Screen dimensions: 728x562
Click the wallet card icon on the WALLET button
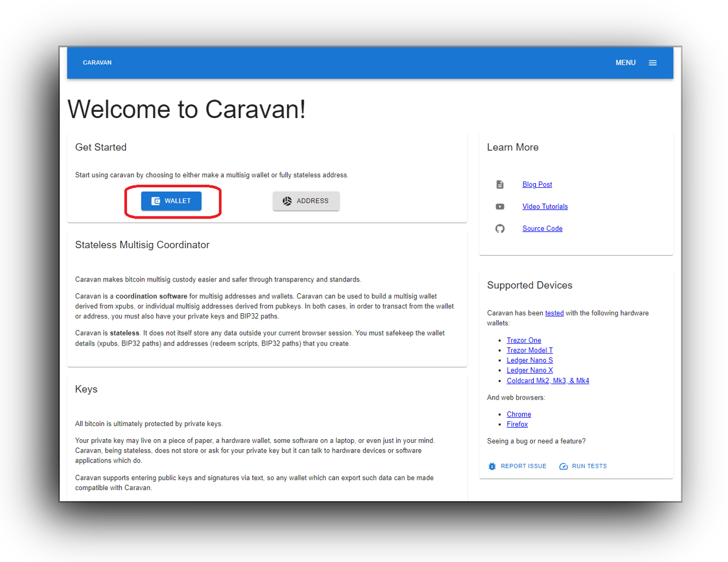156,201
